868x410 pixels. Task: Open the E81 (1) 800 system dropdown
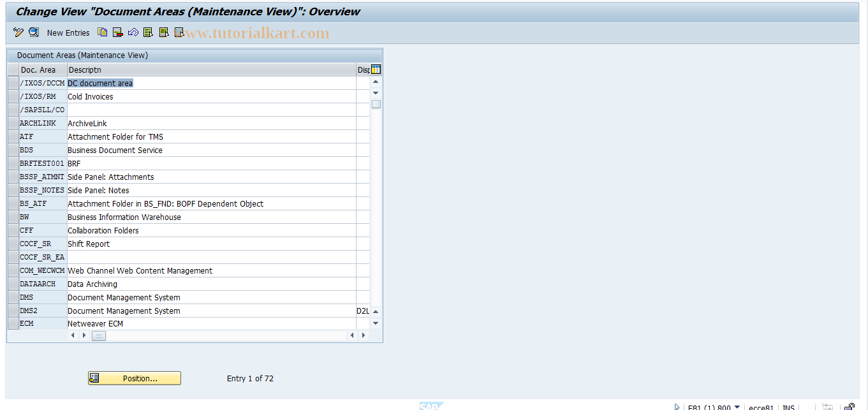click(737, 407)
